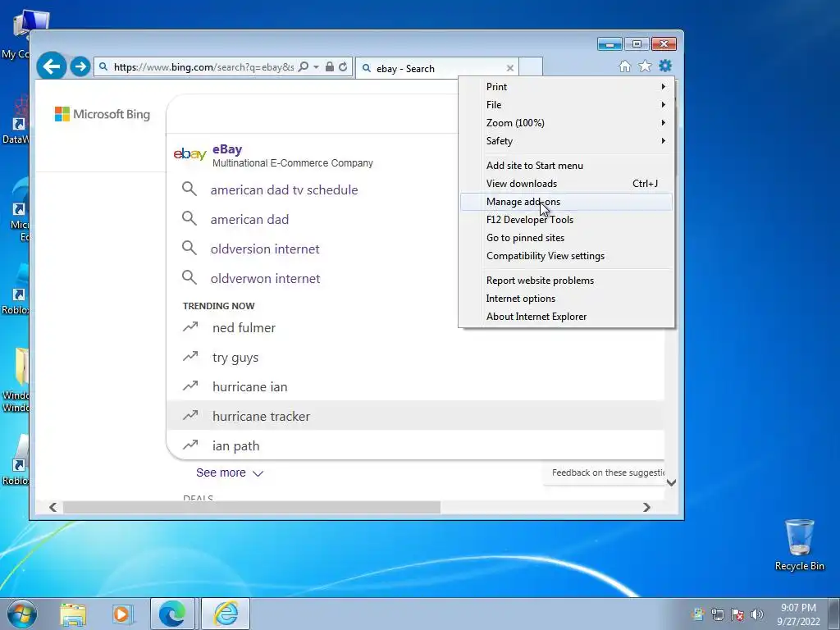Screen dimensions: 840x630
Task: Click the Forward arrow button
Action: (80, 66)
